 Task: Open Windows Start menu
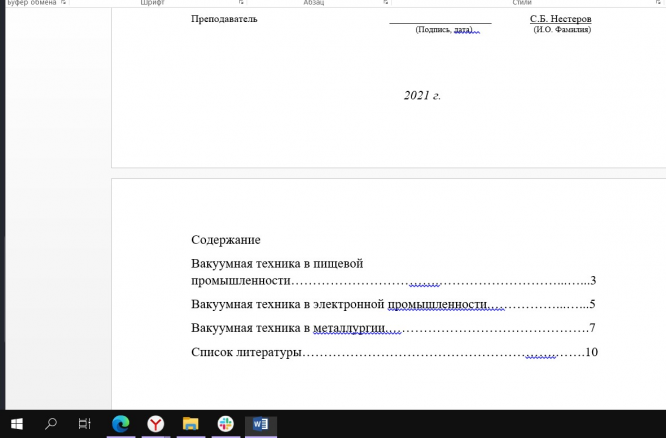[17, 424]
